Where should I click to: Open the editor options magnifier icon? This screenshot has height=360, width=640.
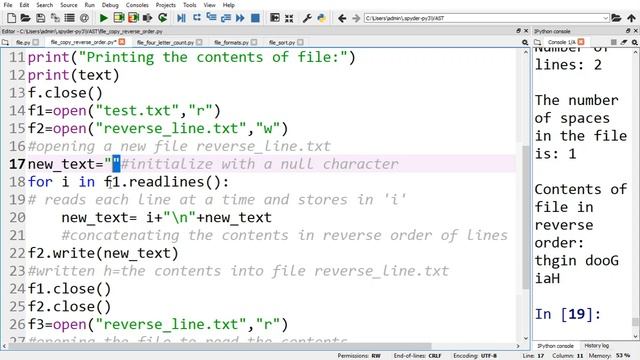click(x=525, y=42)
